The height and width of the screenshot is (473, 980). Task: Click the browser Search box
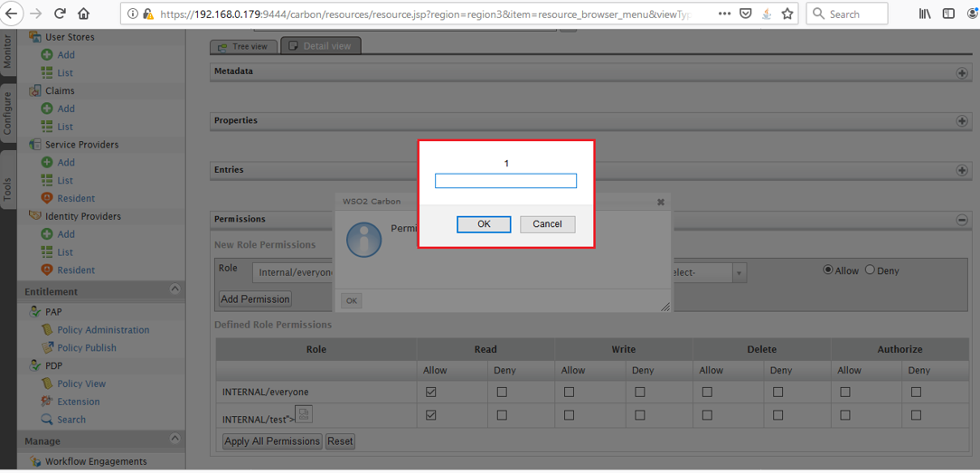(847, 14)
